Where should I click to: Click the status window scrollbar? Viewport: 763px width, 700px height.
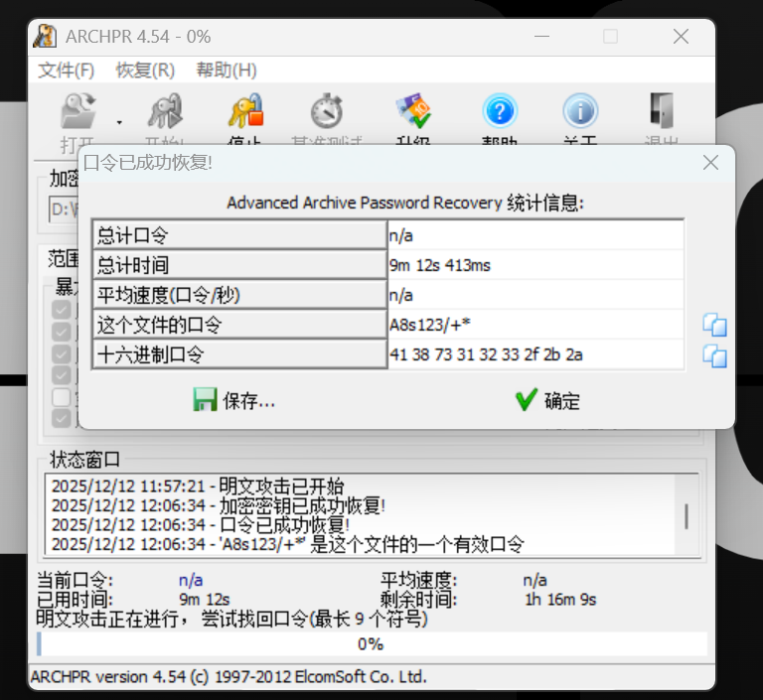687,514
